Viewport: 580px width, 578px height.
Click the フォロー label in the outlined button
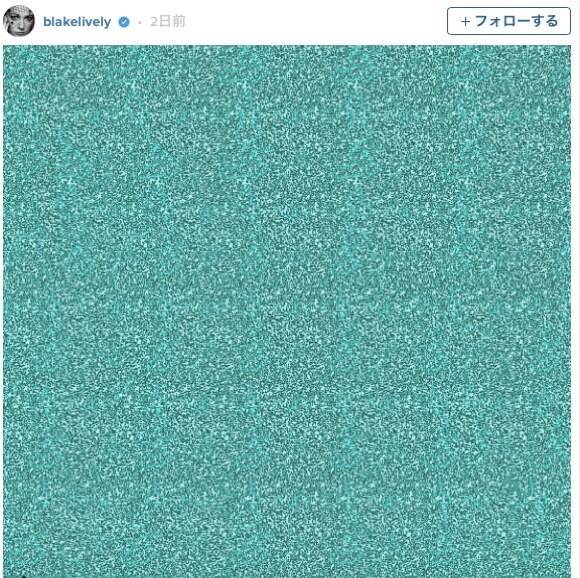(x=503, y=21)
